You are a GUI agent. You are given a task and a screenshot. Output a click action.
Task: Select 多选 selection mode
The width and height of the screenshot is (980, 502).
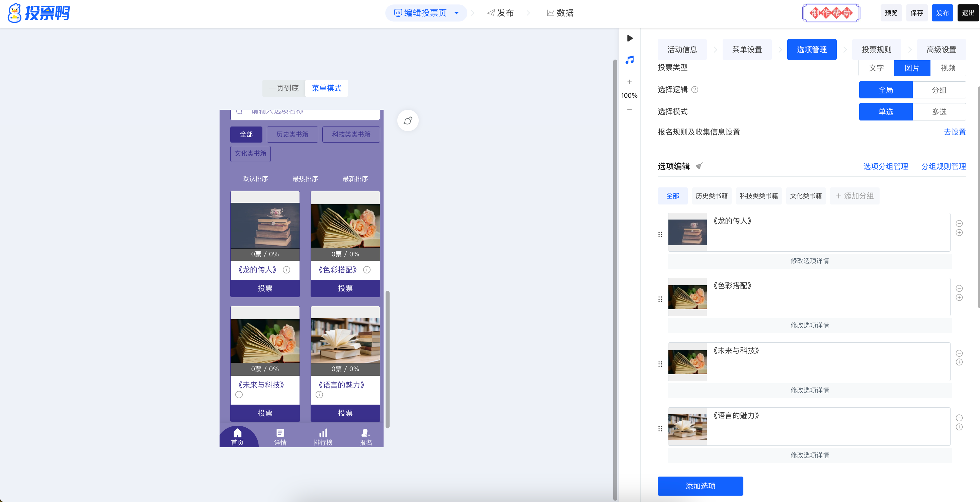(x=939, y=112)
